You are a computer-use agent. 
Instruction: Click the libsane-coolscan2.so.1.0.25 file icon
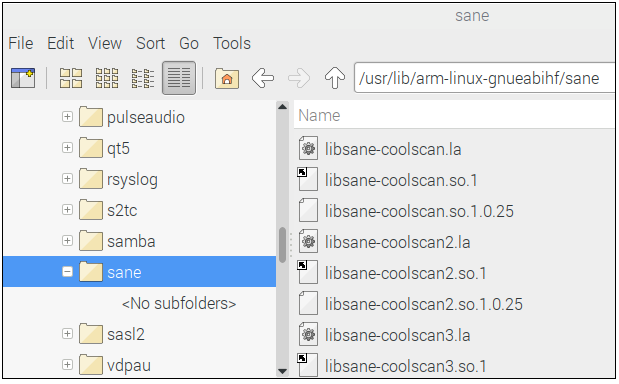(x=308, y=303)
